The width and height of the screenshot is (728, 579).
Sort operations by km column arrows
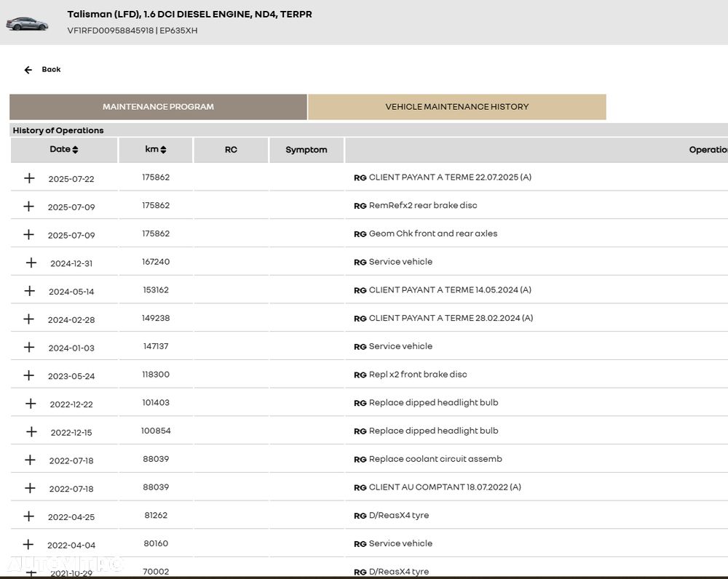(163, 150)
